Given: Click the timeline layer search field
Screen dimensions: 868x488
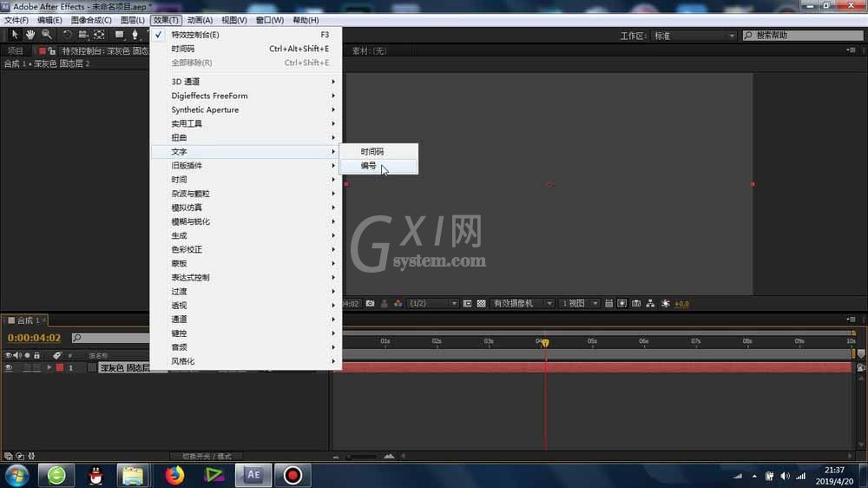Looking at the screenshot, I should click(x=111, y=337).
